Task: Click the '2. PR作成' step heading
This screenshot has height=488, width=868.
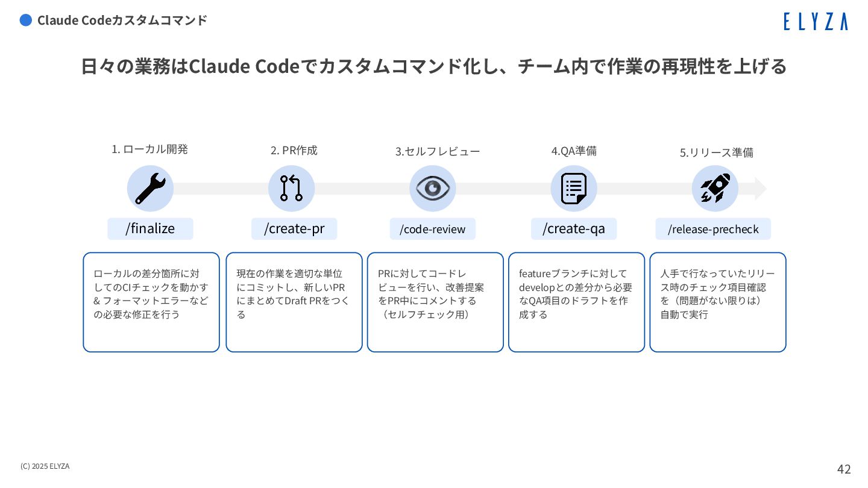Action: coord(294,150)
